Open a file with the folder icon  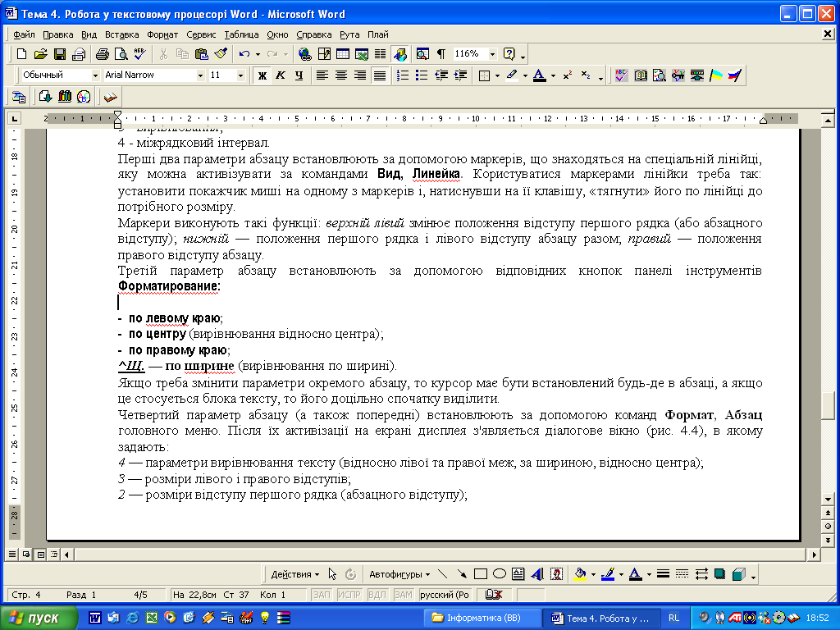click(x=41, y=54)
